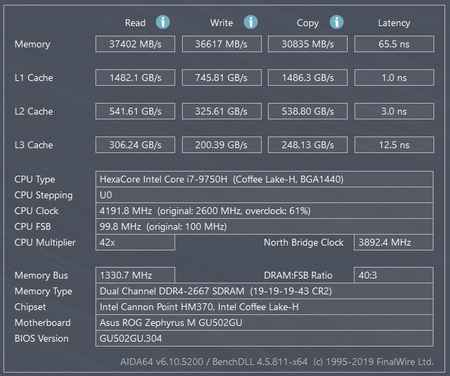Click the CPU Stepping field U0
This screenshot has width=450, height=376.
click(x=264, y=195)
